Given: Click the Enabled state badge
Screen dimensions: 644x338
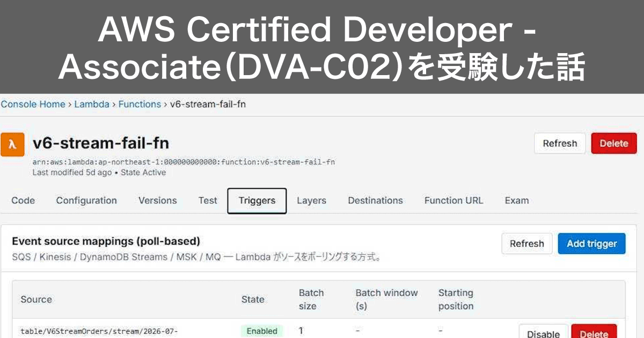Looking at the screenshot, I should coord(262,331).
